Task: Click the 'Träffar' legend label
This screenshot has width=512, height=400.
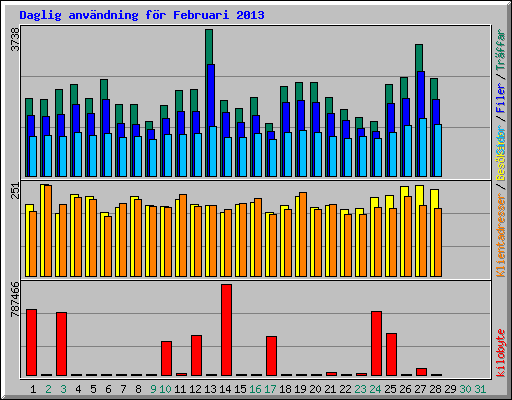Action: pos(501,50)
